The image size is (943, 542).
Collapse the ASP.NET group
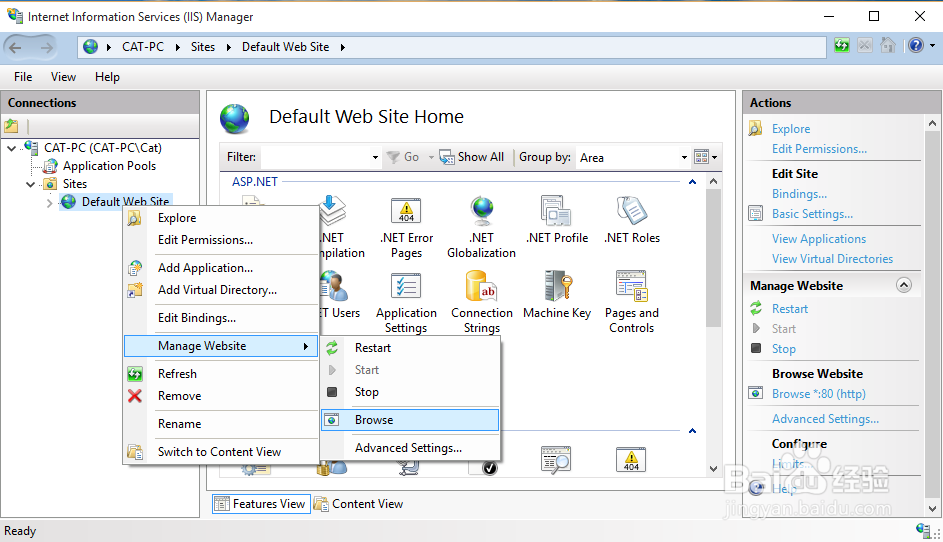coord(692,182)
